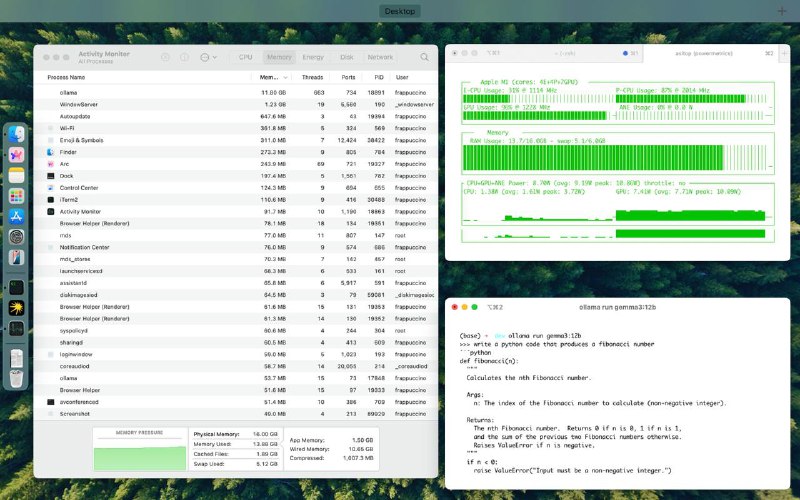The height and width of the screenshot is (500, 800).
Task: Select the coreaudiod process row
Action: click(236, 366)
